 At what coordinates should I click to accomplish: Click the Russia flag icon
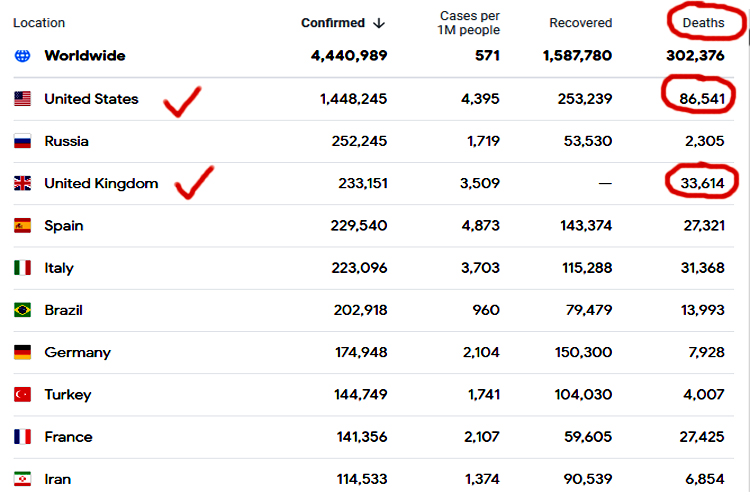click(22, 141)
